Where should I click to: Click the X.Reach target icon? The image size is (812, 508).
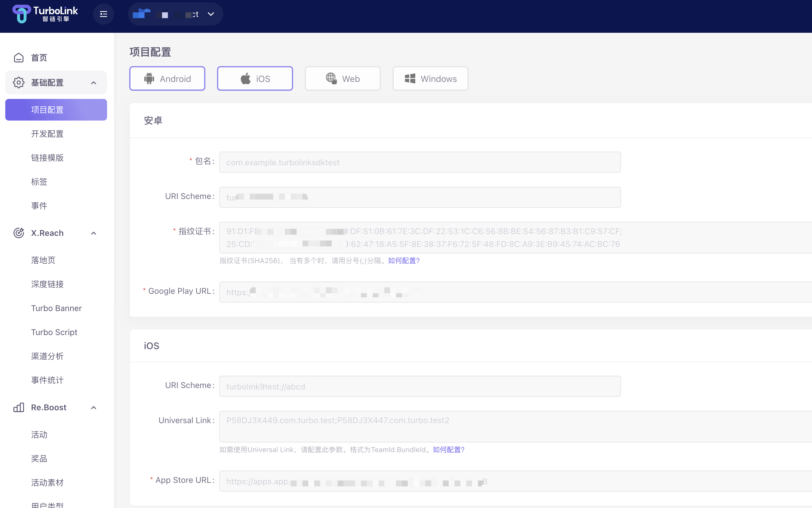pos(19,233)
